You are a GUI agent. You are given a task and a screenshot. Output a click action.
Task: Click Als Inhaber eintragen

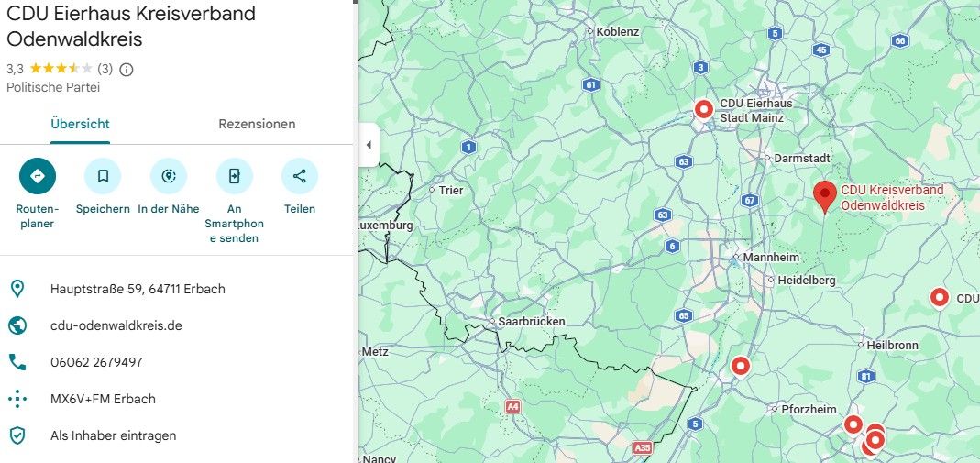(113, 435)
